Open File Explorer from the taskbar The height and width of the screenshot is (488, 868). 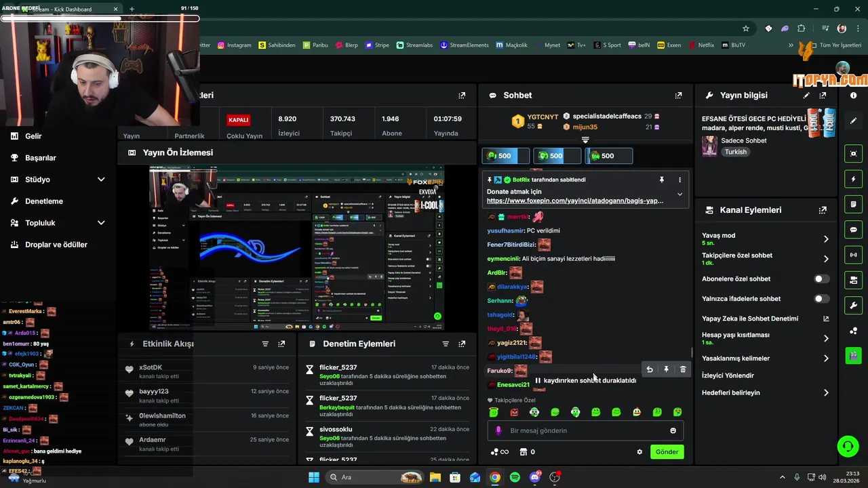[435, 477]
